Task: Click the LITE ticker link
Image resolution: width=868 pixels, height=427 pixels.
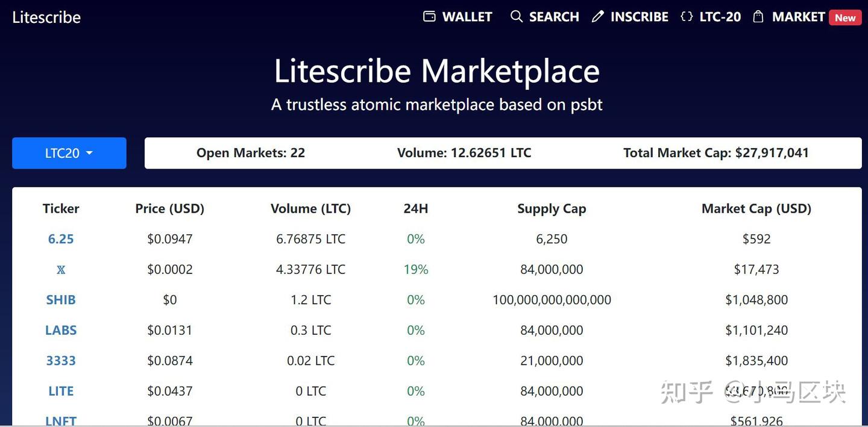Action: [x=61, y=391]
